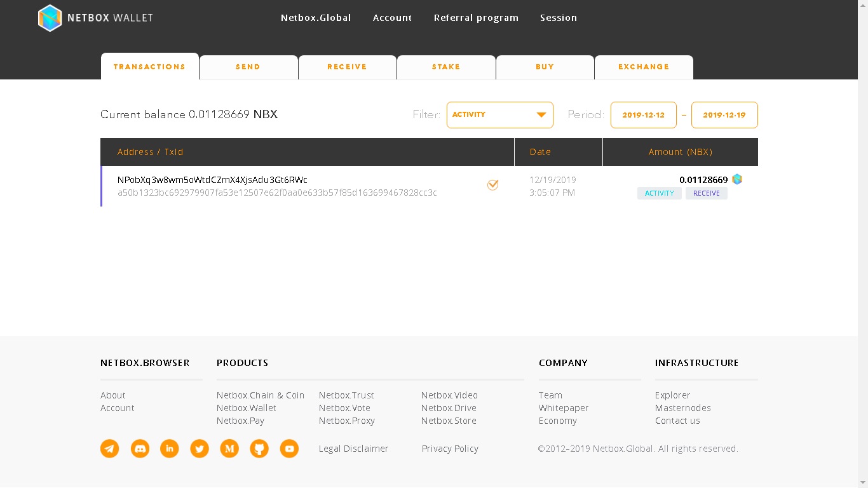Open the Discord social icon
This screenshot has width=868, height=488.
click(x=140, y=449)
